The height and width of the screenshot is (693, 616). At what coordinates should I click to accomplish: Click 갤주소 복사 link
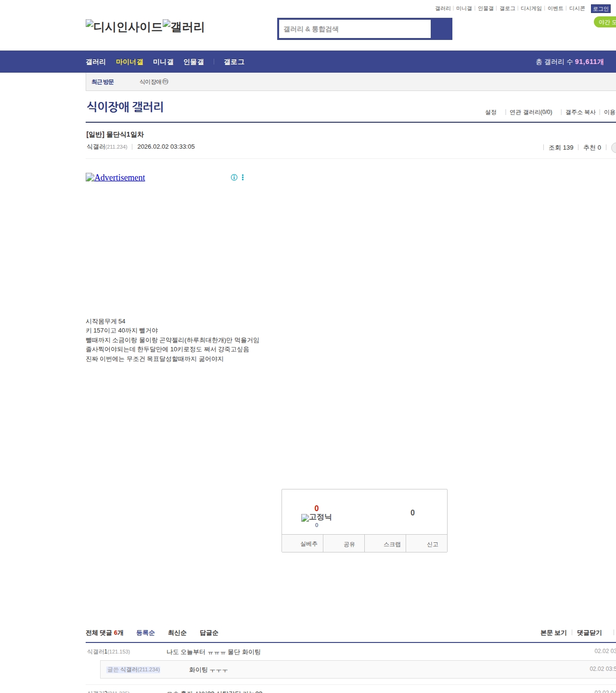click(580, 112)
